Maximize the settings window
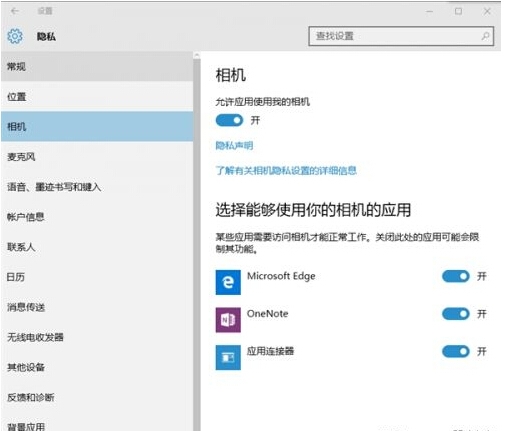This screenshot has height=431, width=506. (459, 11)
